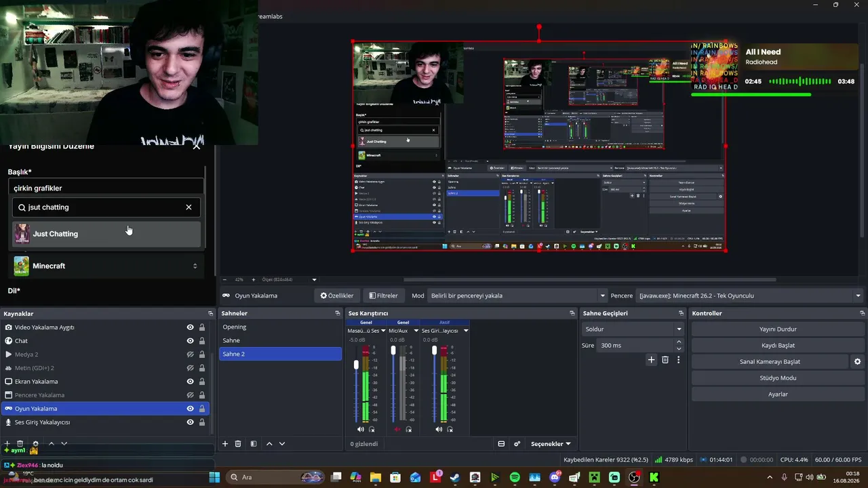
Task: Show the Medya 2 source
Action: pos(191,354)
